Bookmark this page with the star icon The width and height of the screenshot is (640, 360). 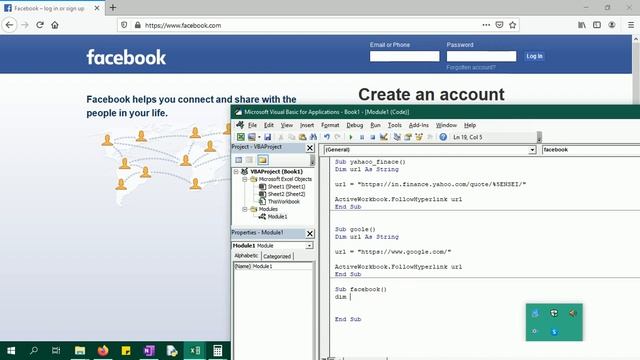click(x=513, y=25)
